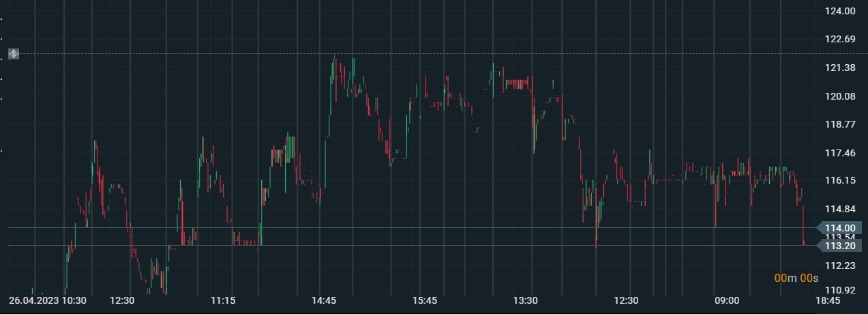Click the 118.77 price axis label
Screen dimensions: 868x314
coord(840,124)
